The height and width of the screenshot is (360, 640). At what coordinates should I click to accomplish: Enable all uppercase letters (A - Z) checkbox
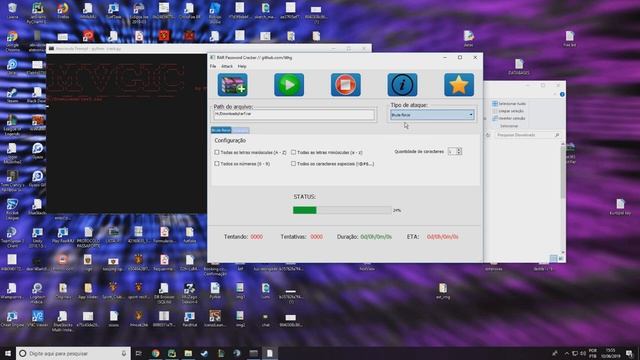coord(217,152)
